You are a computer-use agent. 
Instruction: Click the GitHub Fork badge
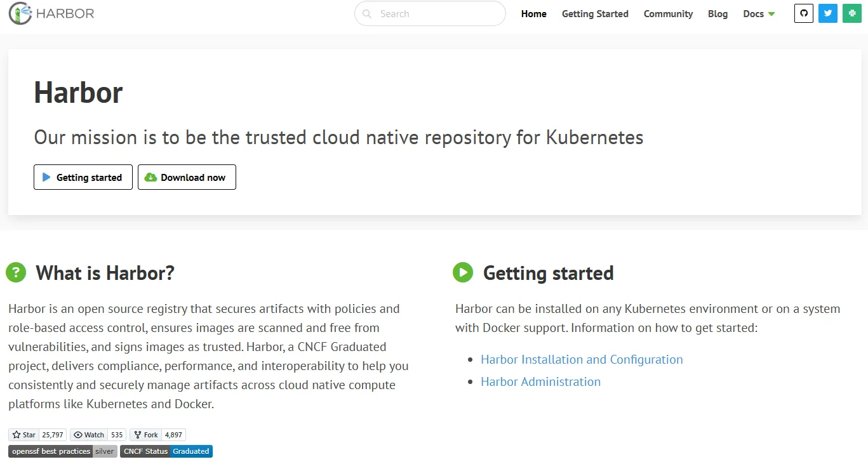tap(145, 435)
